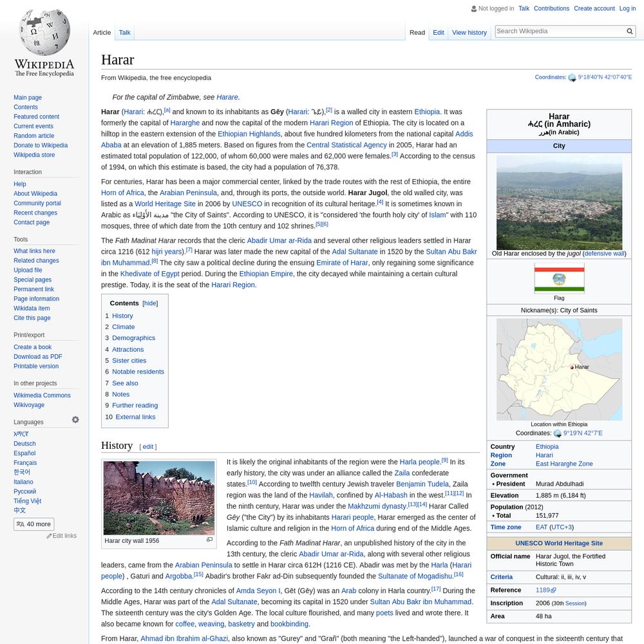Enlarge the Harar city wall thumbnail icon

[209, 540]
